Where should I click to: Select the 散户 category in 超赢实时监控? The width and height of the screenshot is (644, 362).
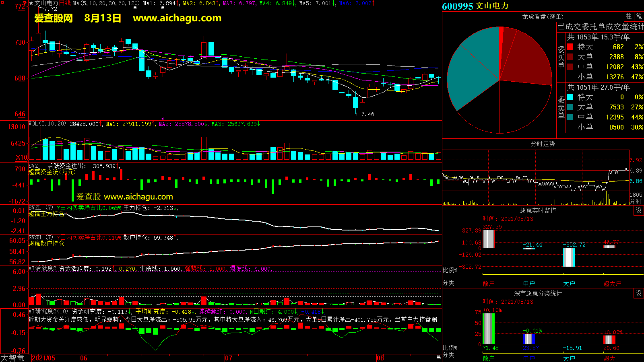(488, 284)
